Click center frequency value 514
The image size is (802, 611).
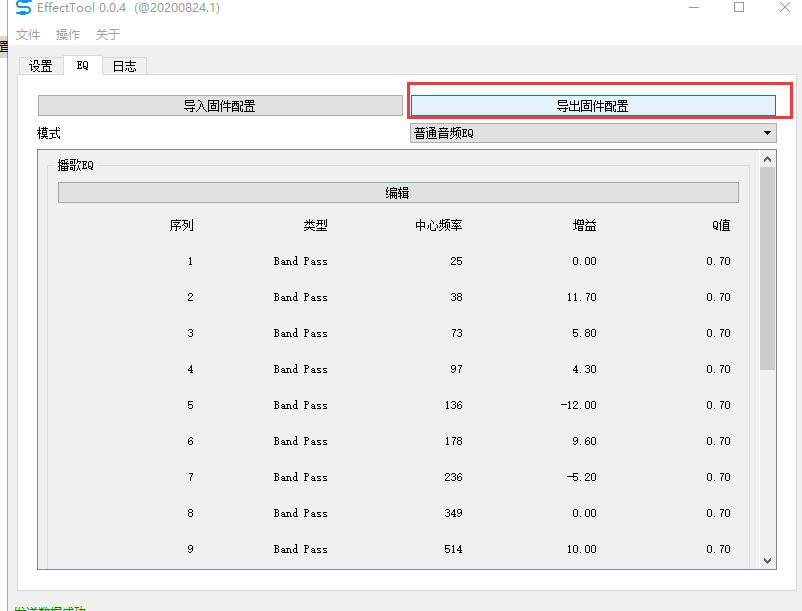tap(454, 549)
